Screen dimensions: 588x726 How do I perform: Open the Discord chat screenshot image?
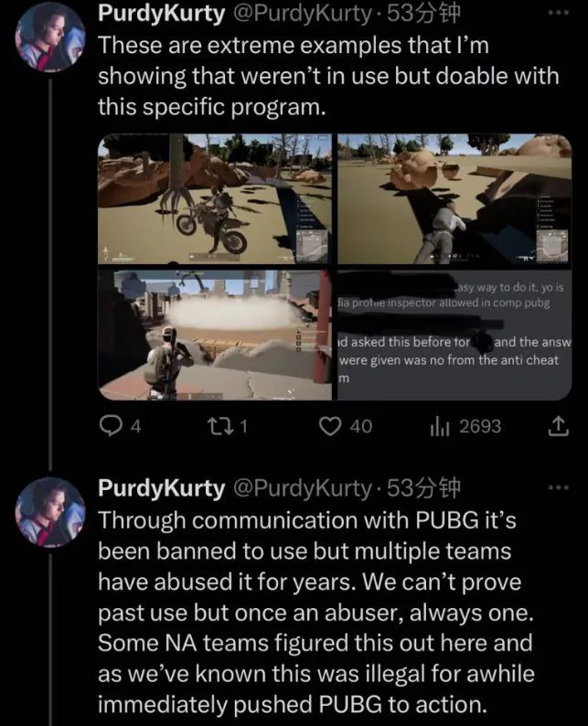[454, 336]
